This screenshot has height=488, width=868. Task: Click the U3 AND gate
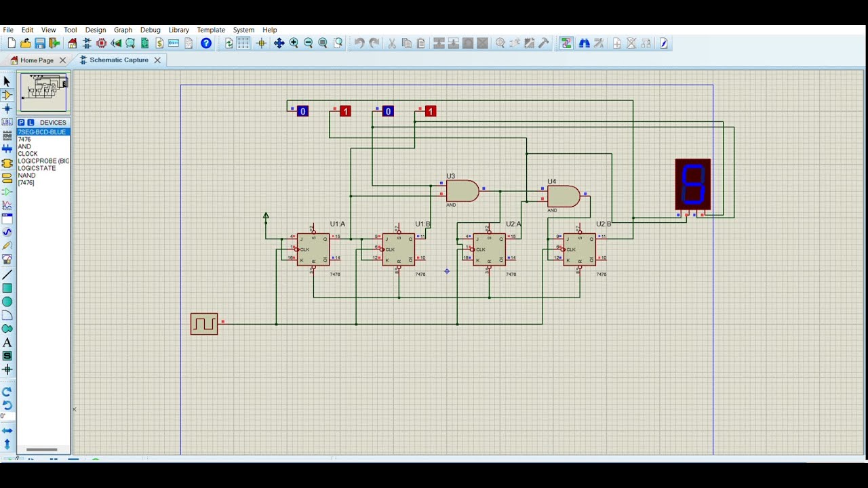[462, 191]
